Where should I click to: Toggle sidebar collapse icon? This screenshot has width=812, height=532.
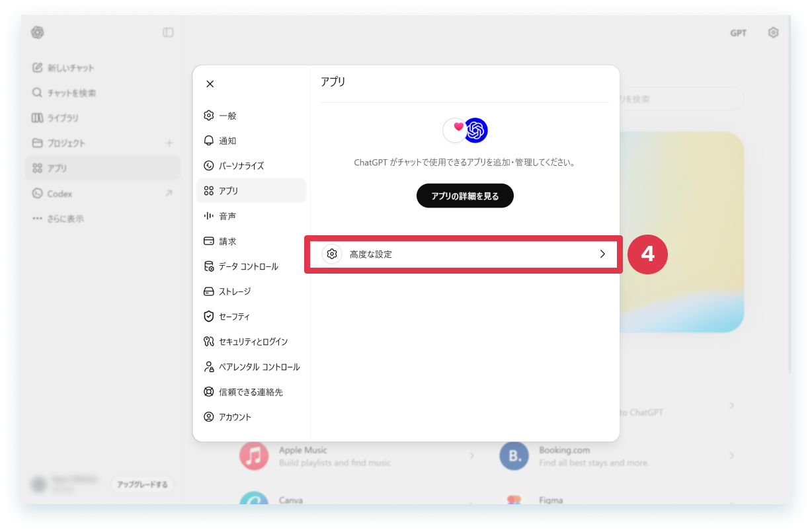[x=168, y=32]
